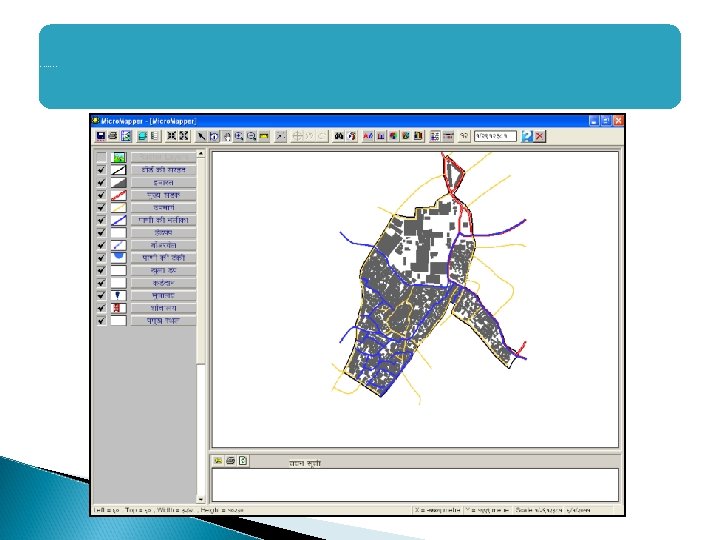Uncheck the red main road layer checkbox
Screen dimensions: 720x540
pos(101,195)
